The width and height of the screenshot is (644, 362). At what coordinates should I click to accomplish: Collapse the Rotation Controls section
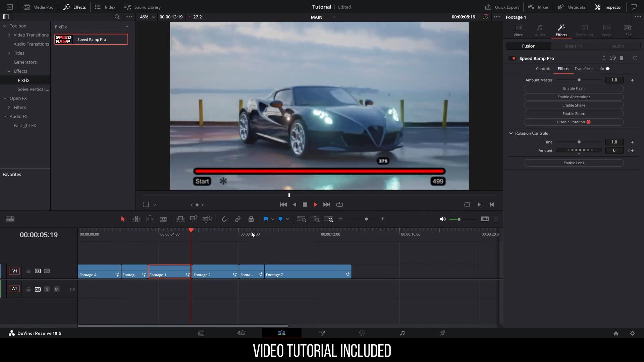pos(511,133)
